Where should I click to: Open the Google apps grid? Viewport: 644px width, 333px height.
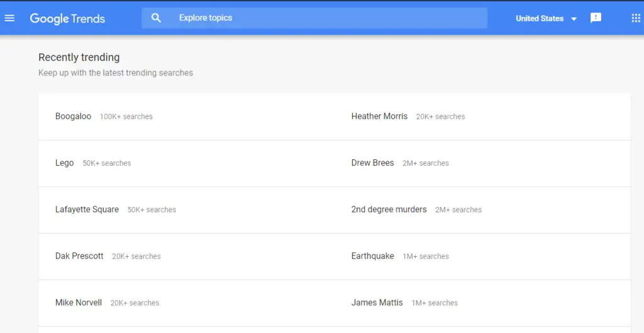pyautogui.click(x=636, y=18)
